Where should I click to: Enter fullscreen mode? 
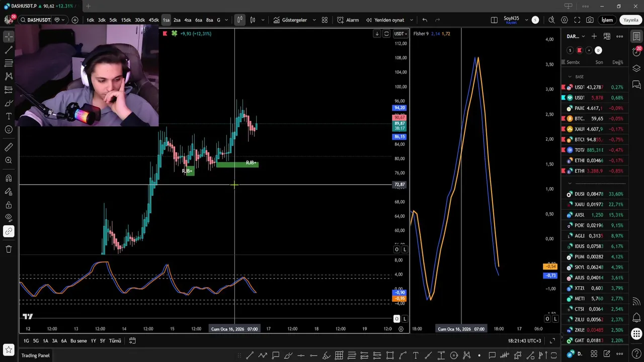tap(577, 20)
